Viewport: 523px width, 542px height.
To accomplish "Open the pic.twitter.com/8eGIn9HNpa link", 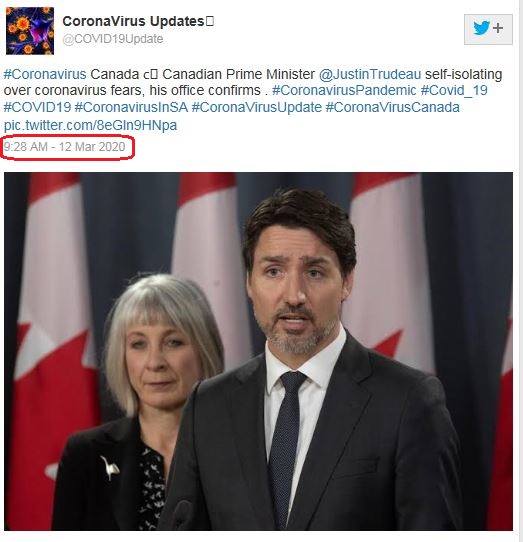I will coord(90,125).
